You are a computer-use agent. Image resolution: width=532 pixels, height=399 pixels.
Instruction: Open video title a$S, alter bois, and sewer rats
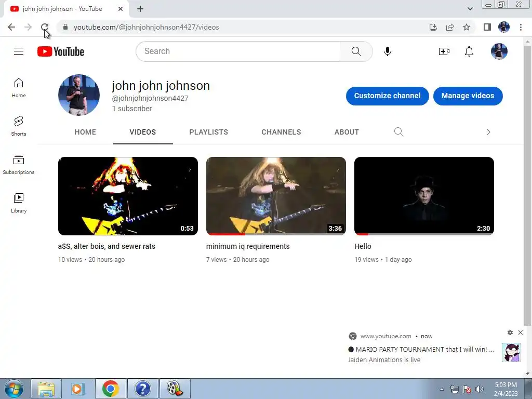point(107,246)
